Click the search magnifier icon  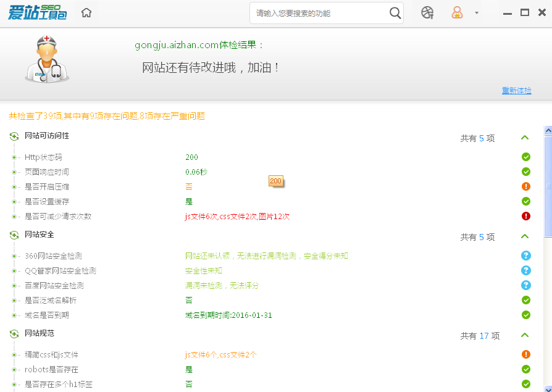(395, 12)
